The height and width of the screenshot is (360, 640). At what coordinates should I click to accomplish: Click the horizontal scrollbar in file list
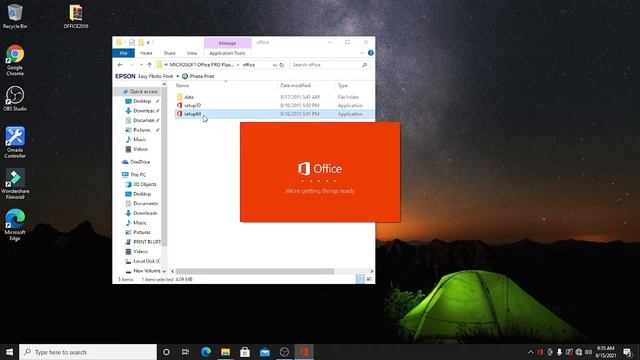coord(255,271)
